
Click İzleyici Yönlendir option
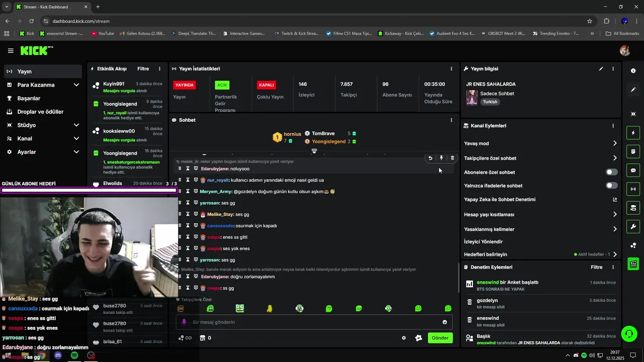[x=483, y=242]
